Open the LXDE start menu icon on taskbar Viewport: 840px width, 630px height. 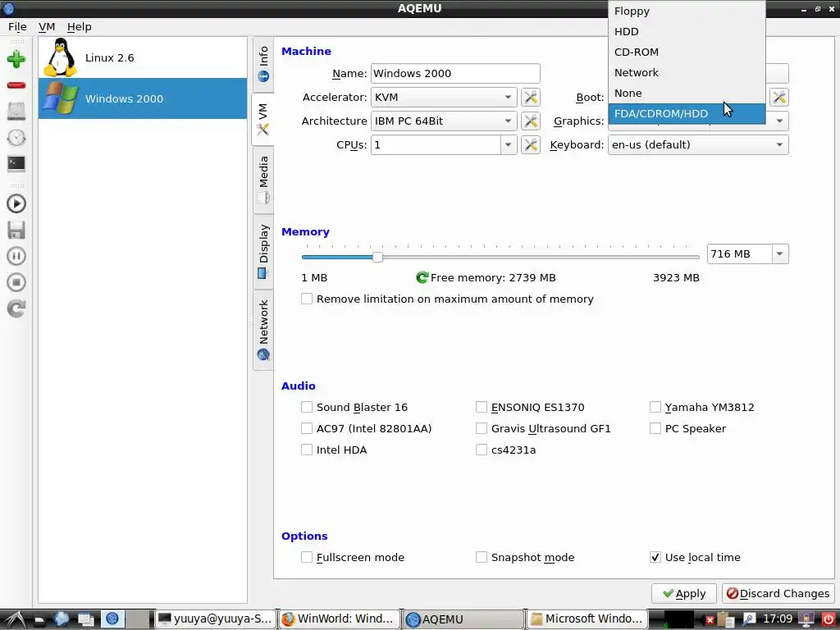(14, 619)
